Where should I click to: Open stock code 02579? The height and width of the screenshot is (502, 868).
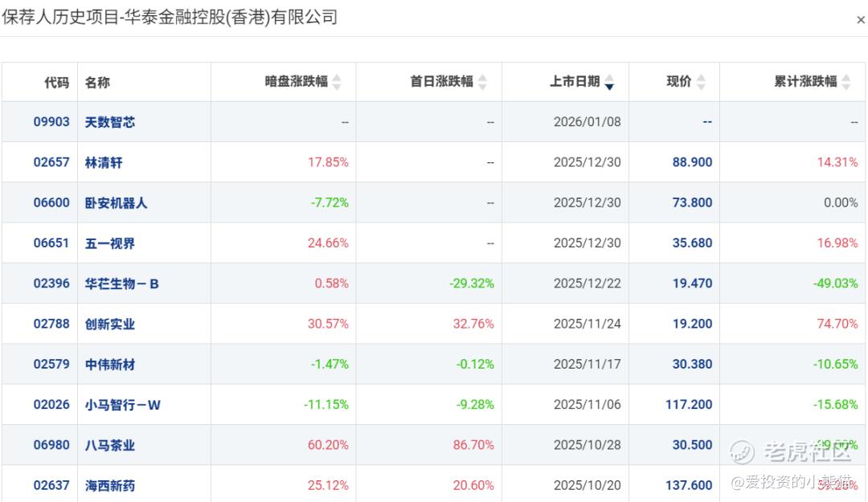pos(51,364)
